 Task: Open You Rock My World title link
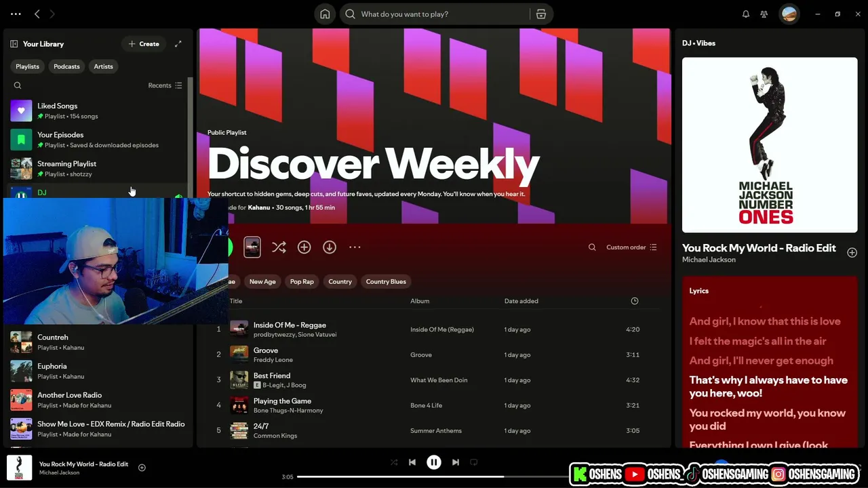759,248
